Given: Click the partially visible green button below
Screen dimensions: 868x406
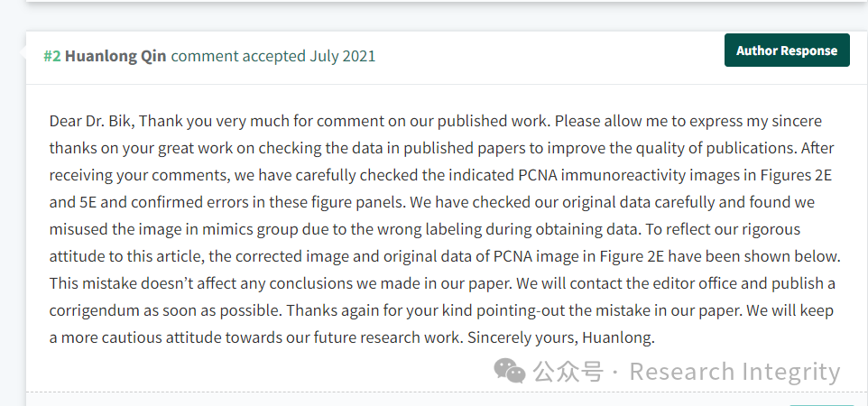Looking at the screenshot, I should tap(821, 404).
